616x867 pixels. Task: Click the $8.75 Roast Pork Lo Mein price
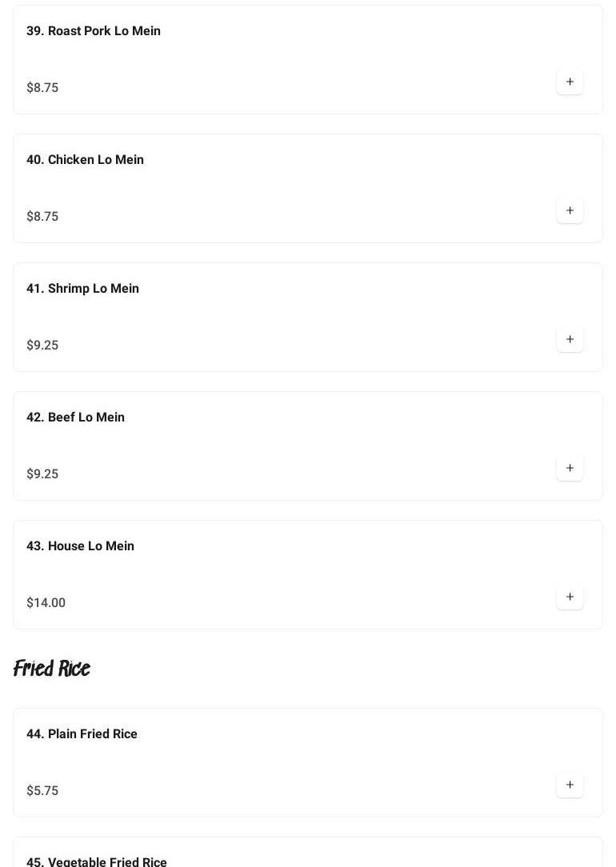[42, 87]
